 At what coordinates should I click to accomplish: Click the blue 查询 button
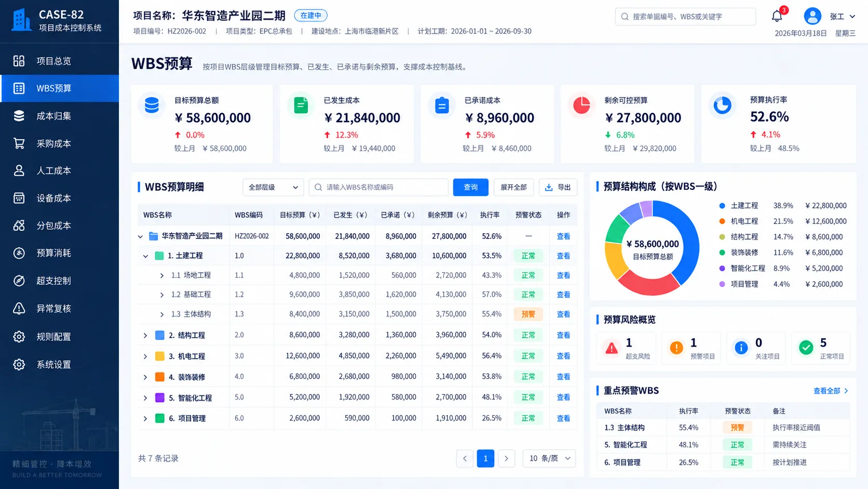pyautogui.click(x=471, y=187)
